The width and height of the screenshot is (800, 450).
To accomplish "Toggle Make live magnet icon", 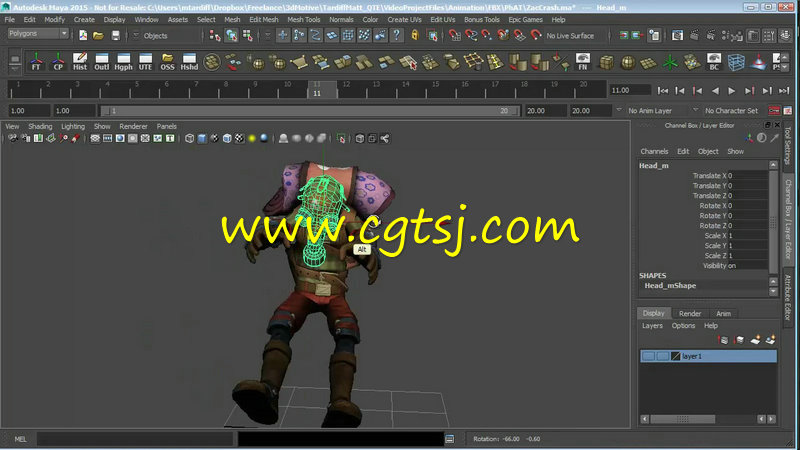I will coord(536,35).
